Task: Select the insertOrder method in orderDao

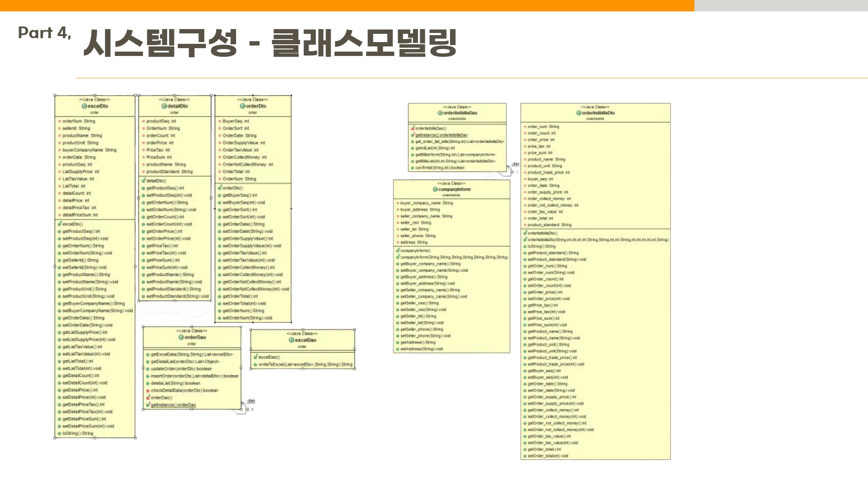Action: point(194,376)
